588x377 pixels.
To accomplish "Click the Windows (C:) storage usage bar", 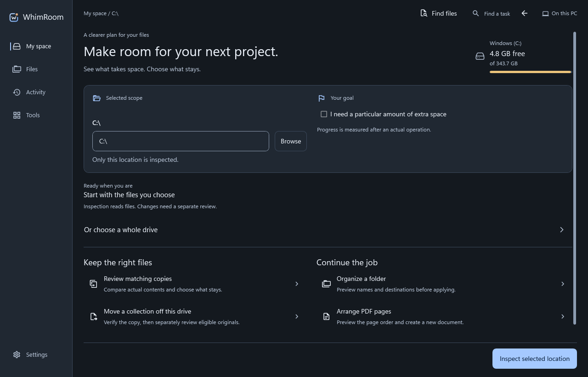I will pyautogui.click(x=530, y=72).
